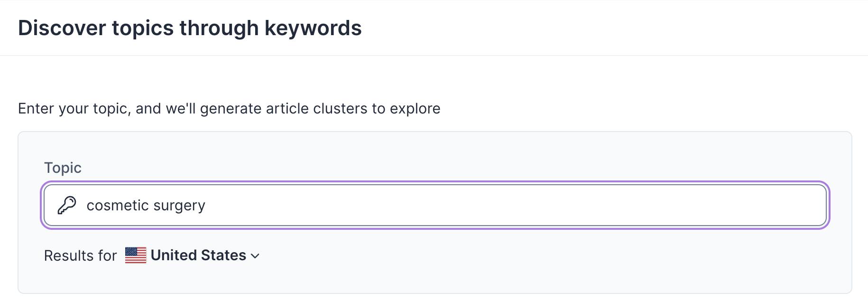Click the 'Results for' label
The height and width of the screenshot is (302, 868).
pyautogui.click(x=80, y=256)
